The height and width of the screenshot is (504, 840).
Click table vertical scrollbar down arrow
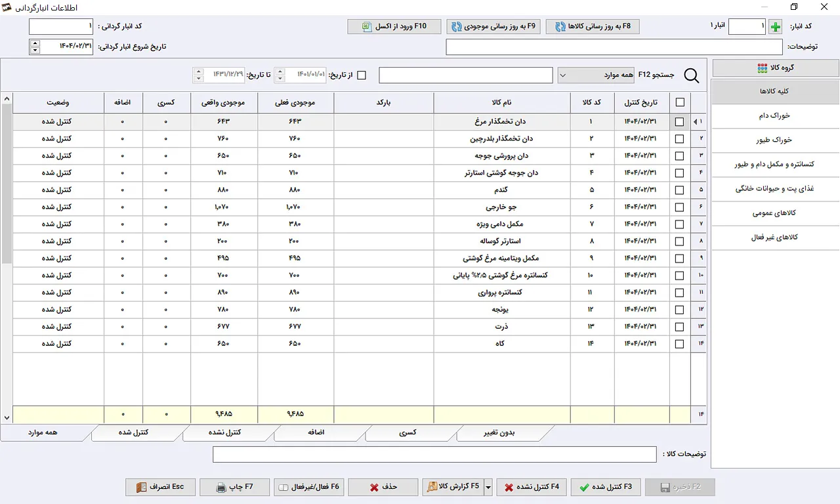[7, 417]
